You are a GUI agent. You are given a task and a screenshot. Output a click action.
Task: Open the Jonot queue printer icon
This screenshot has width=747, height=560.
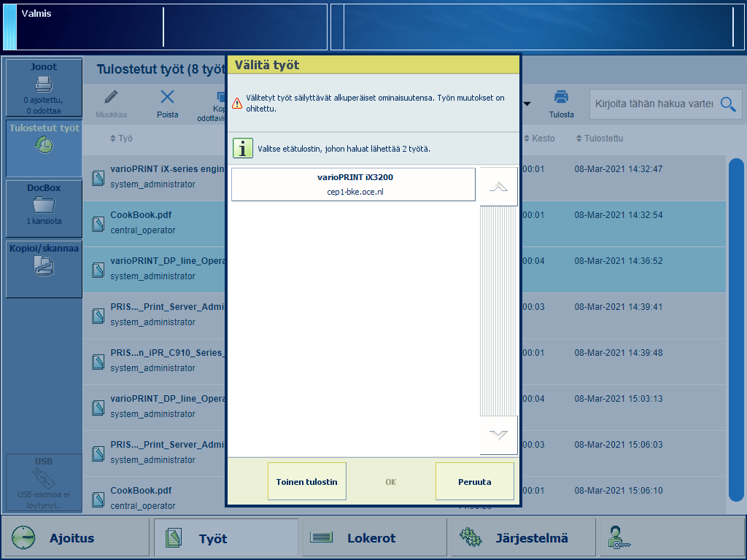[44, 83]
